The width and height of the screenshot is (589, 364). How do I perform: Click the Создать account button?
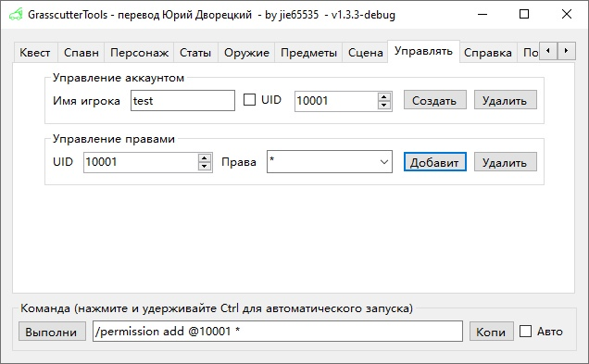pyautogui.click(x=435, y=100)
